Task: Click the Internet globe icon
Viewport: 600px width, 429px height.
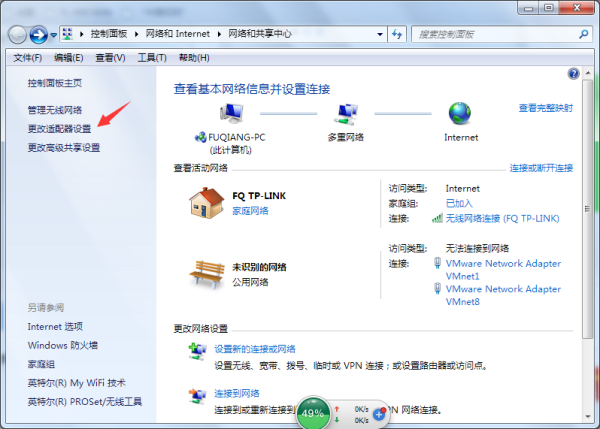Action: pos(460,113)
